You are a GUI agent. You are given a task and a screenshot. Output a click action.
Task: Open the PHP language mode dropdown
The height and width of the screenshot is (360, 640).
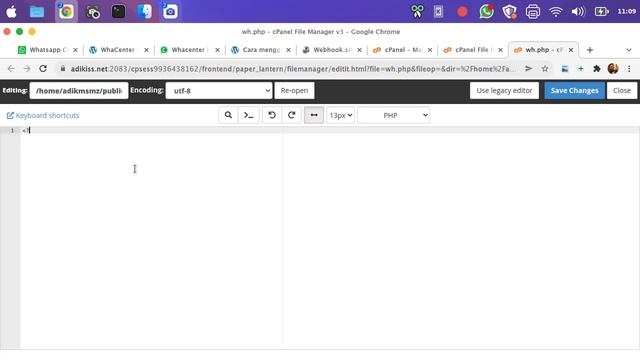[x=393, y=115]
